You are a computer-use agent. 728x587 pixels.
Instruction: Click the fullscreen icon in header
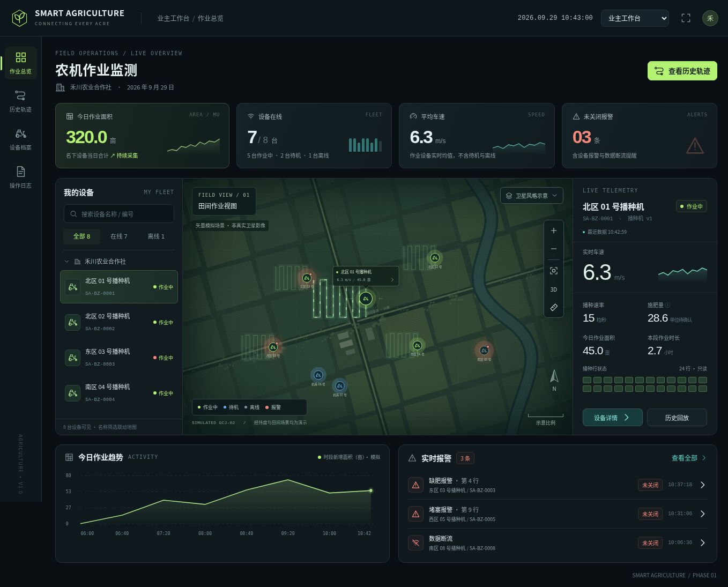[x=686, y=18]
